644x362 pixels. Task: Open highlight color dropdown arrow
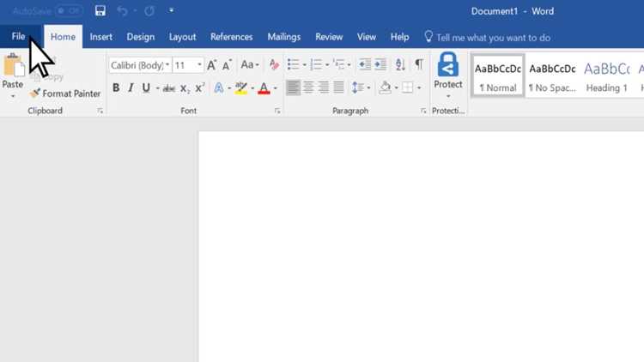coord(252,87)
